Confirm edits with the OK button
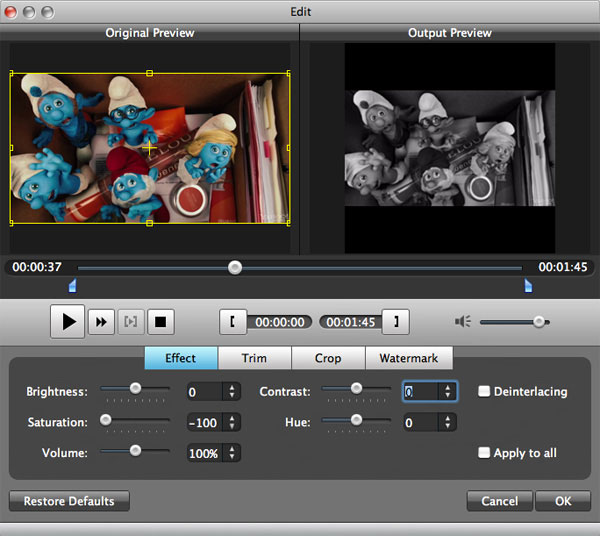 coord(562,501)
